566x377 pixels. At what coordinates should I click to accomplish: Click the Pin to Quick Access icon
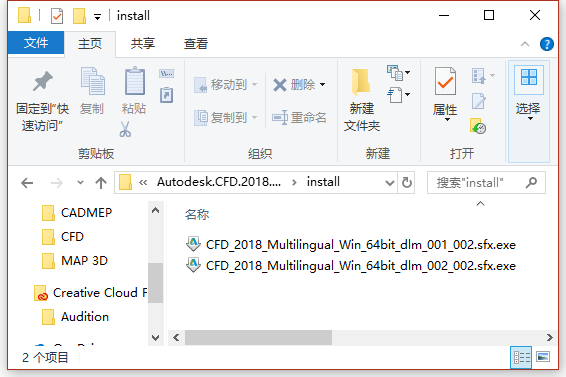coord(43,81)
